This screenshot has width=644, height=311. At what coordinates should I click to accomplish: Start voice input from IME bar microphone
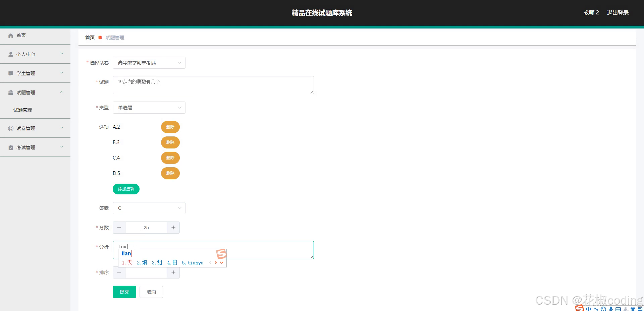611,309
